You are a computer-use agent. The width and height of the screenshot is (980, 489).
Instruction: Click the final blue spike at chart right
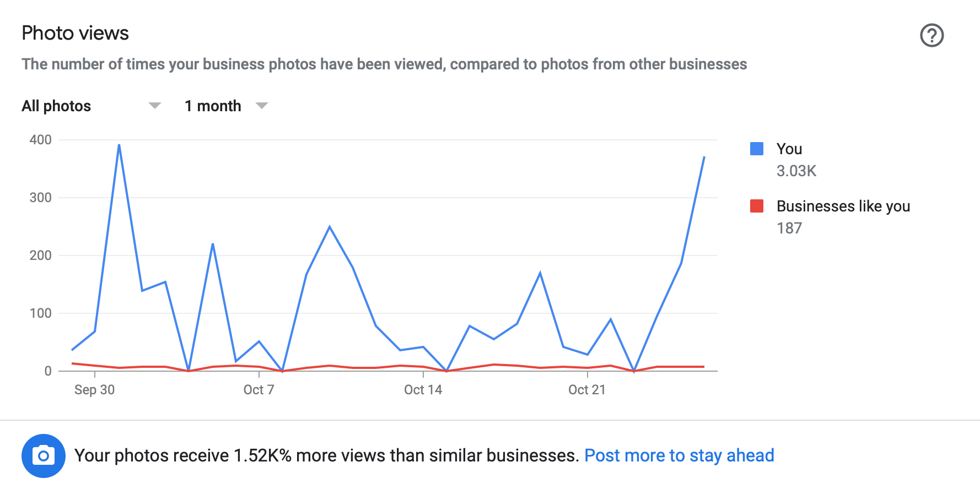coord(704,158)
